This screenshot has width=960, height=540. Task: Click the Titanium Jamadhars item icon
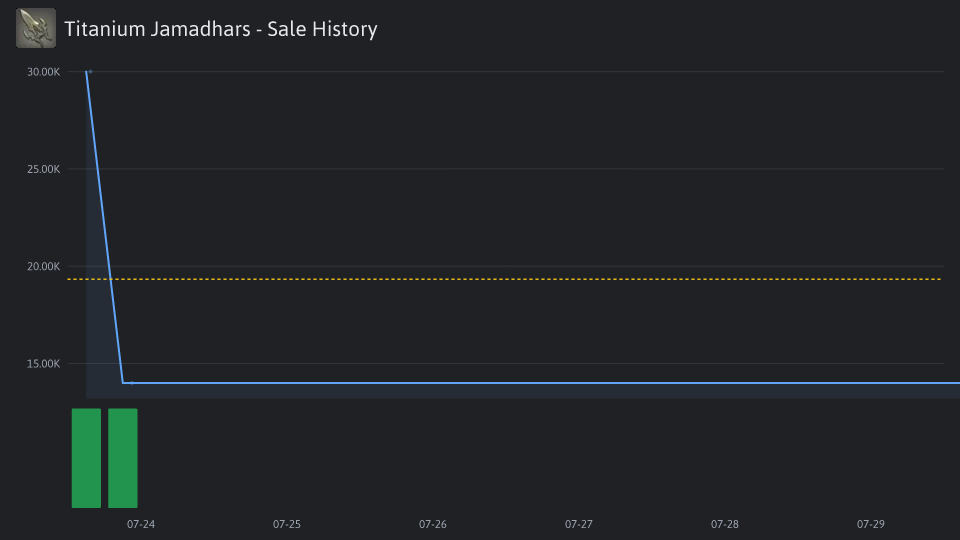pyautogui.click(x=36, y=28)
